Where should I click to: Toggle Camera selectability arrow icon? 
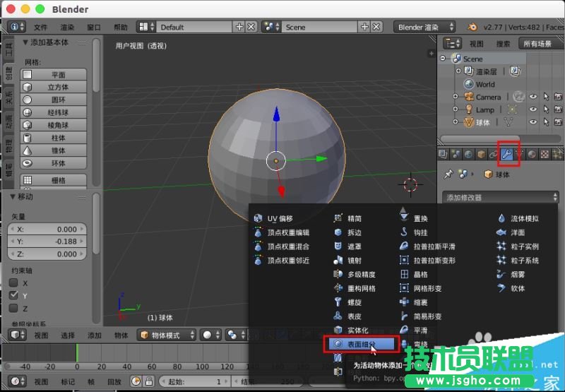pos(546,97)
